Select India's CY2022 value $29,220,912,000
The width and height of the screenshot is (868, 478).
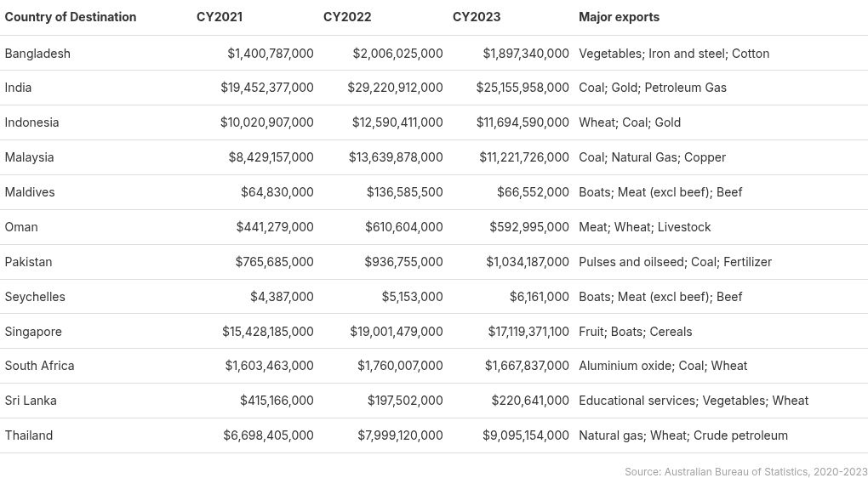pos(395,88)
